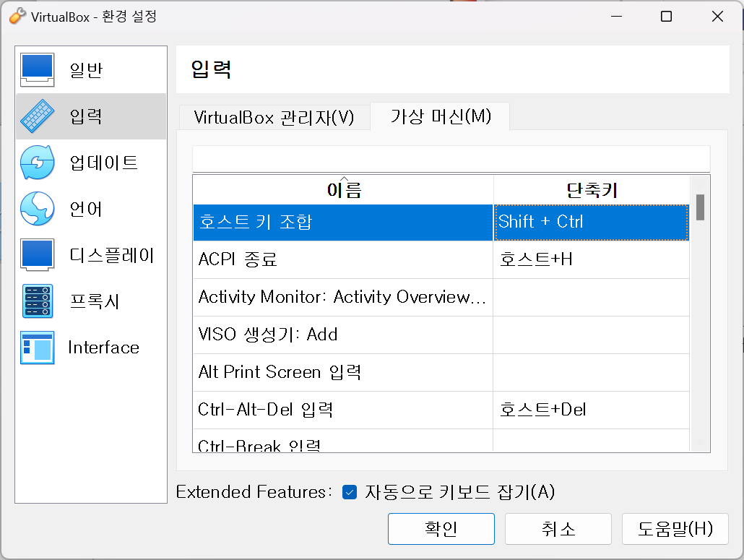
Task: Edit the Shift + Ctrl shortcut cell
Action: [591, 222]
